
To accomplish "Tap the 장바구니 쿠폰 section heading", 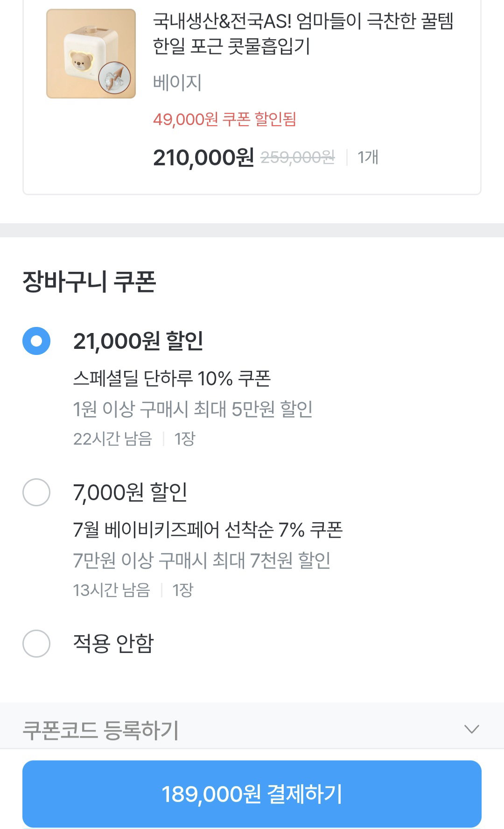I will (x=89, y=282).
